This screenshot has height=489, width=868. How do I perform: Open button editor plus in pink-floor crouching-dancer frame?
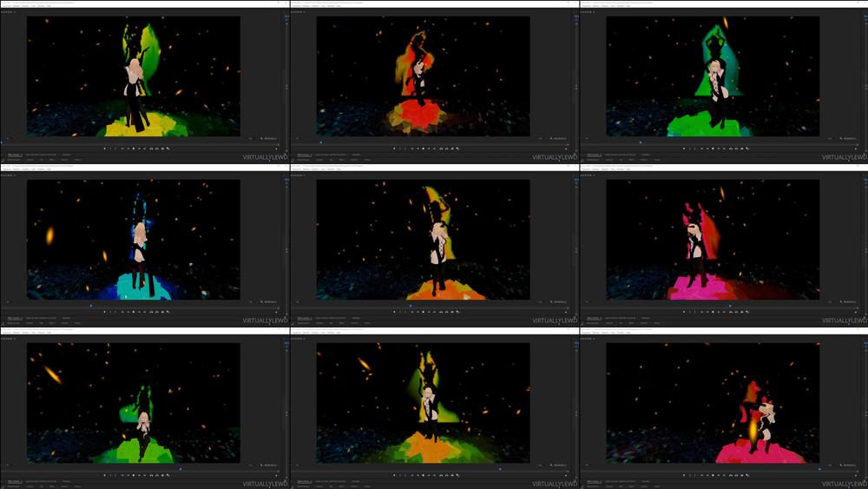coord(855,475)
